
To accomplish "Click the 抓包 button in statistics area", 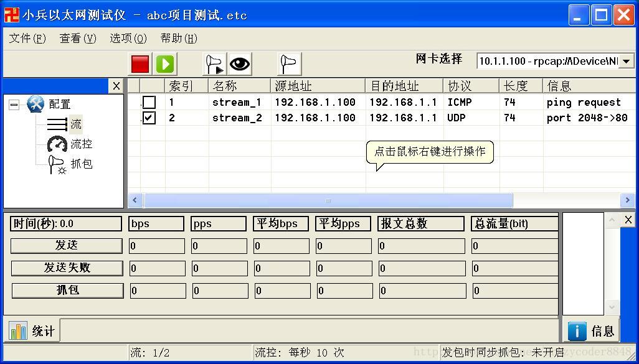I will [66, 291].
